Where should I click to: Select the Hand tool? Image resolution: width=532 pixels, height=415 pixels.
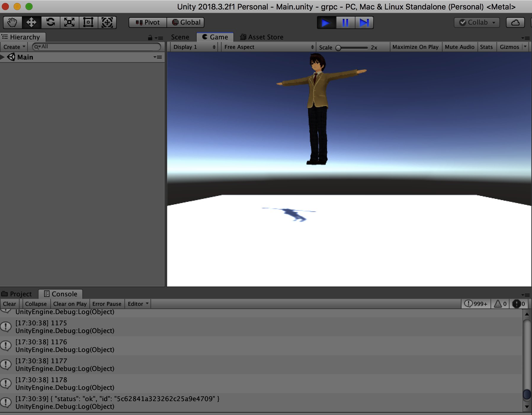pos(12,22)
